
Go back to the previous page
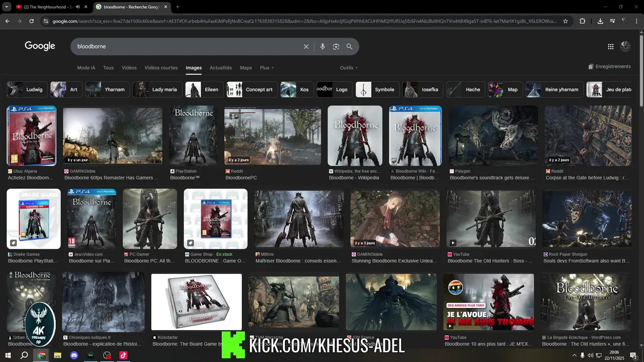(7, 21)
